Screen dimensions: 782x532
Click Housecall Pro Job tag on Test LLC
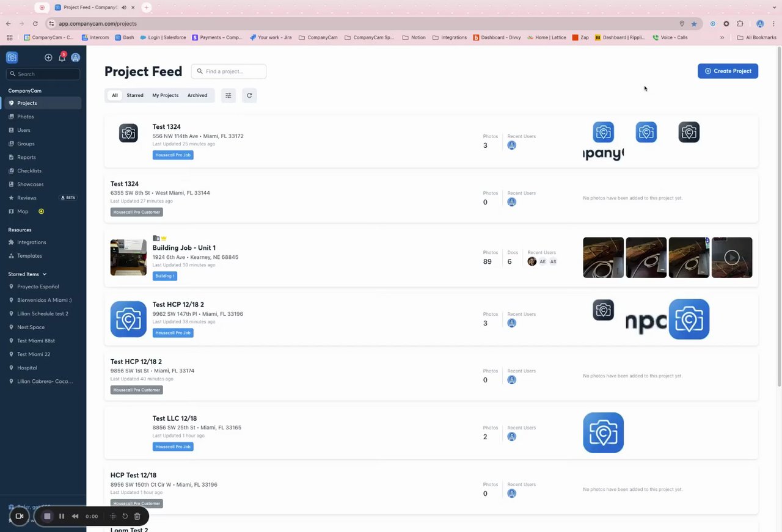pos(173,446)
